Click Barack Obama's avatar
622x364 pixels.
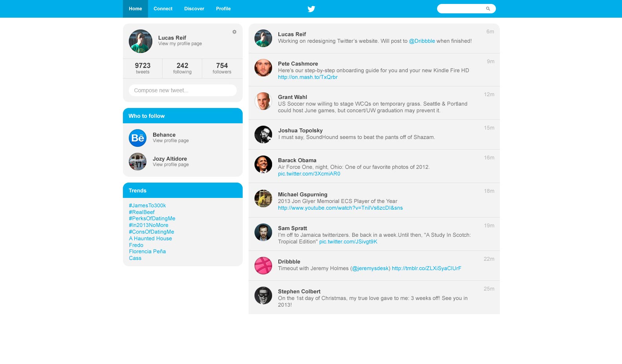tap(263, 164)
